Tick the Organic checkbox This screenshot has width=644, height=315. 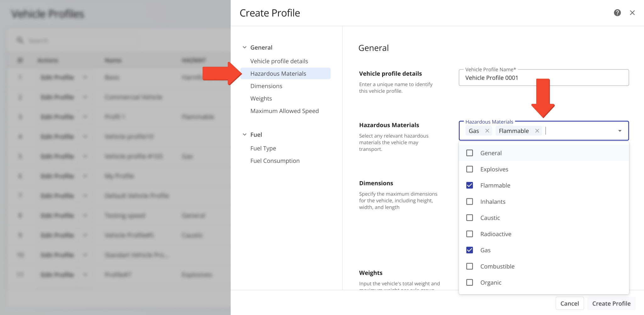click(x=469, y=283)
